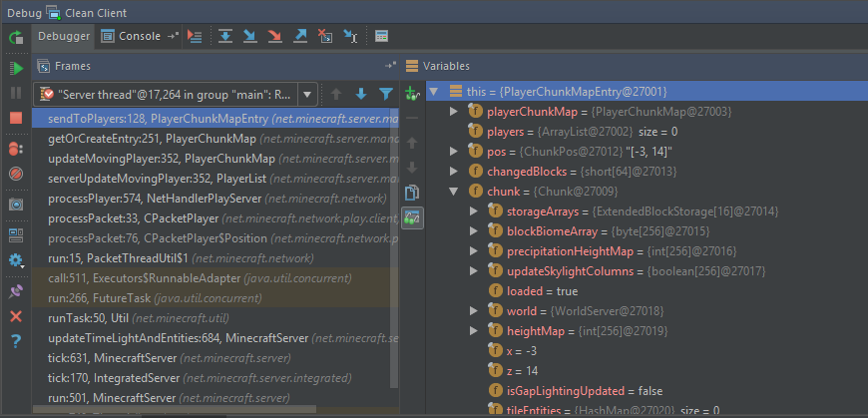Toggle the watches view button in Variables
868x418 pixels.
(412, 216)
